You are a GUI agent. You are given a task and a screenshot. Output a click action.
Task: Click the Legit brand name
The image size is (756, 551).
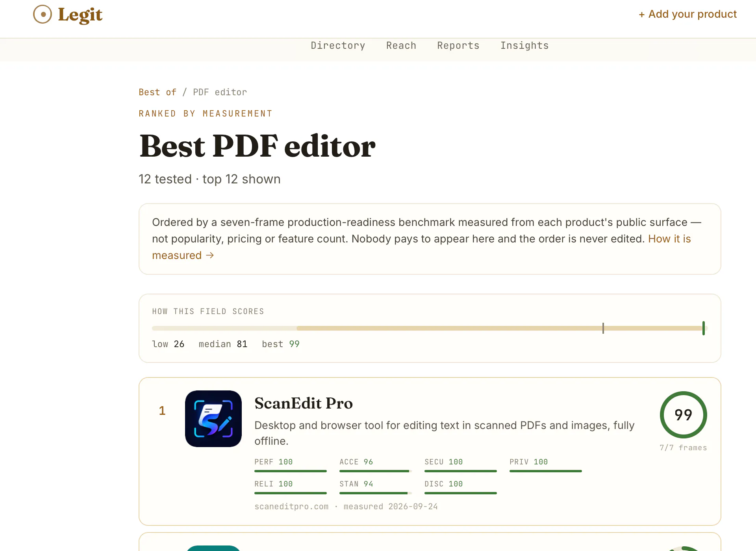80,15
